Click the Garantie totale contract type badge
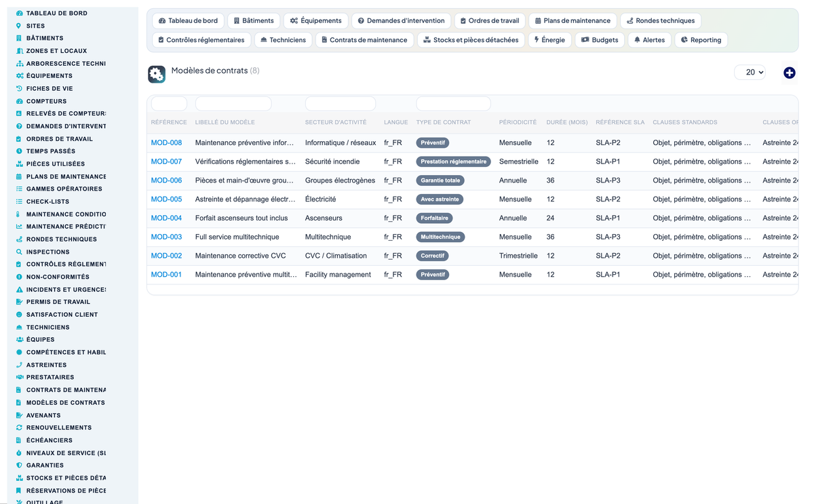 441,180
